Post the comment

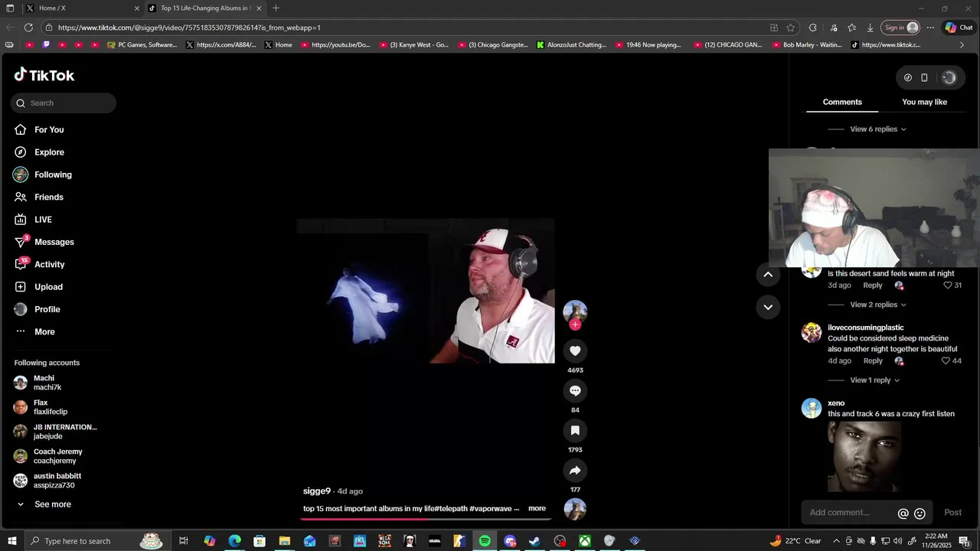(x=952, y=513)
